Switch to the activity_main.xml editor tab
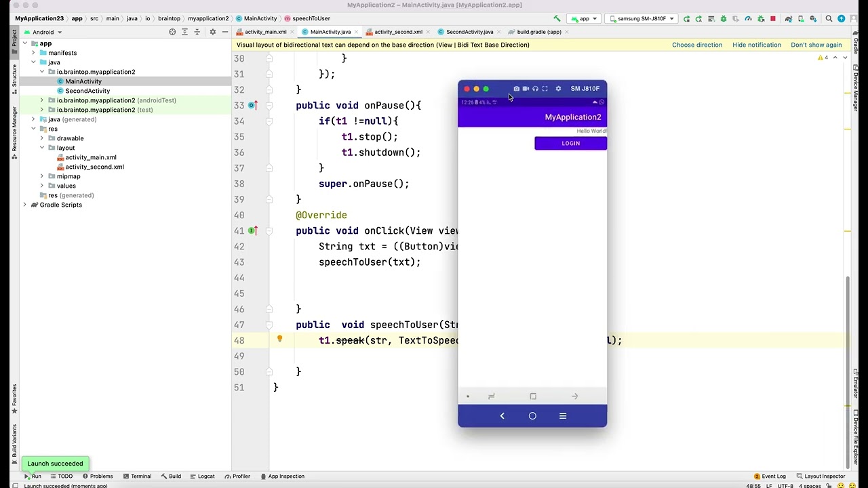 pyautogui.click(x=265, y=32)
